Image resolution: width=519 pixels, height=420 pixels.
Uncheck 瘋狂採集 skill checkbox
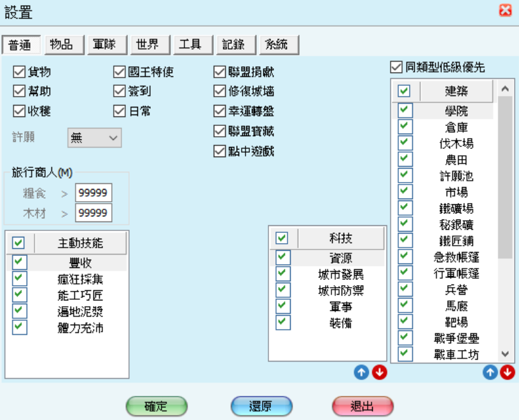point(20,278)
